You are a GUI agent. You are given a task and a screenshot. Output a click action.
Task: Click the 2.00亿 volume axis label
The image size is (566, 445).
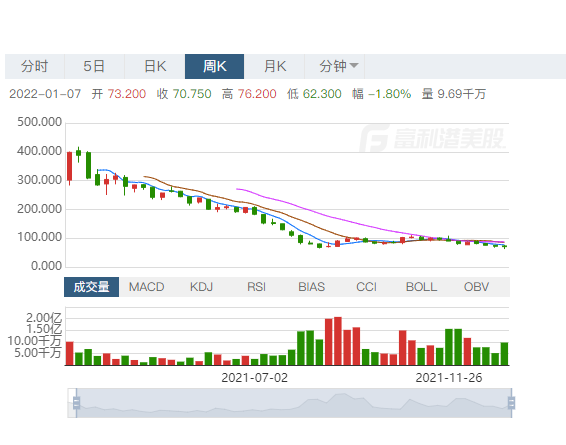point(44,318)
